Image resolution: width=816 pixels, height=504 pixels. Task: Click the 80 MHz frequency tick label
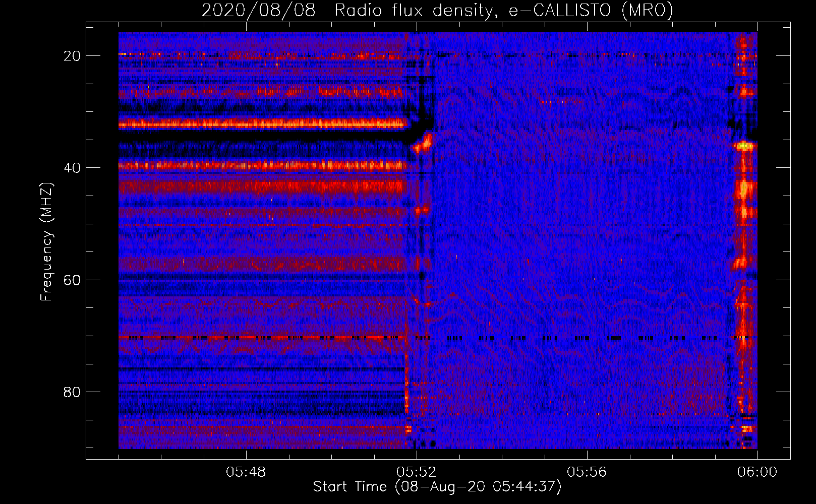(72, 392)
